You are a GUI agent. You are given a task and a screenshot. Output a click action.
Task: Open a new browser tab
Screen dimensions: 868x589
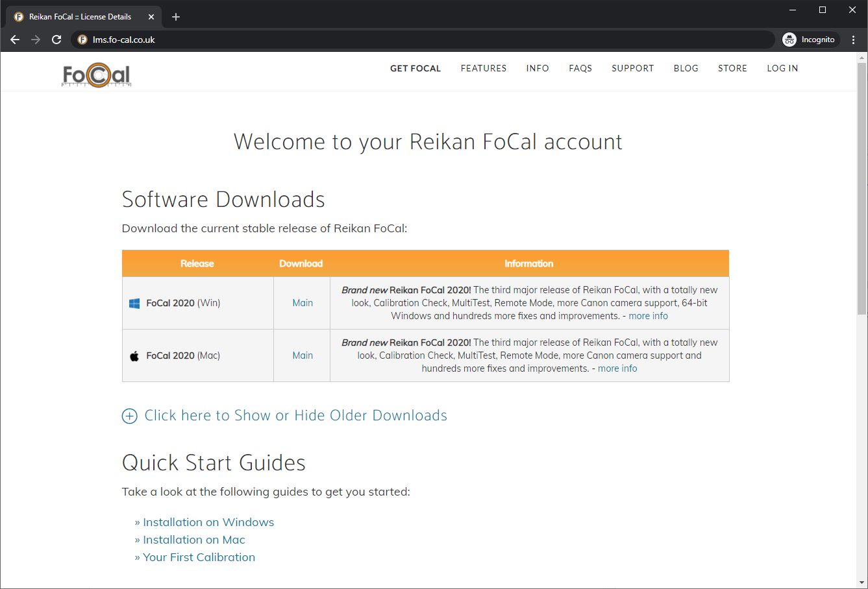tap(176, 17)
